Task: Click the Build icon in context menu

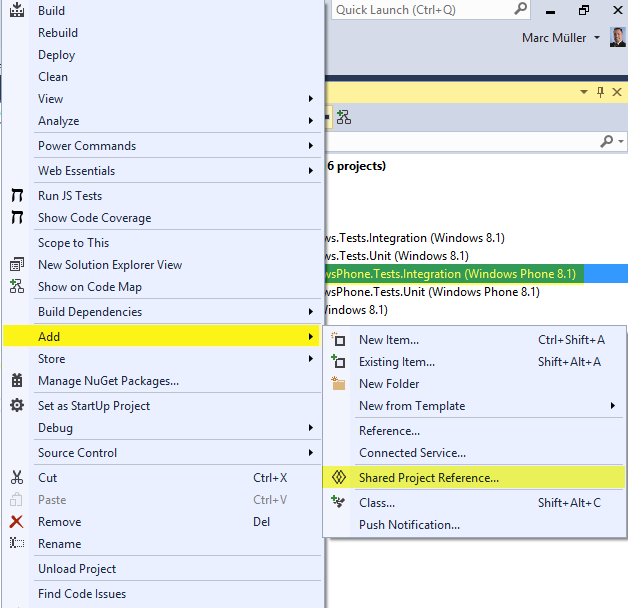Action: tap(17, 10)
